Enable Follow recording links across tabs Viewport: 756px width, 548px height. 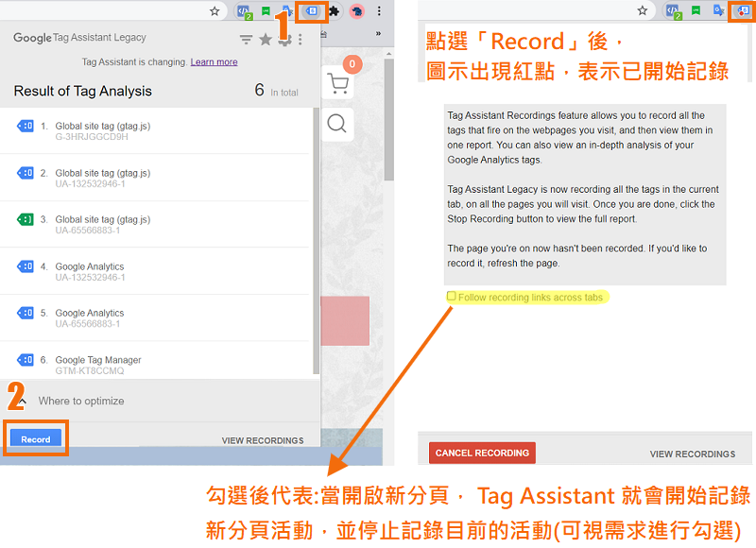tap(452, 296)
